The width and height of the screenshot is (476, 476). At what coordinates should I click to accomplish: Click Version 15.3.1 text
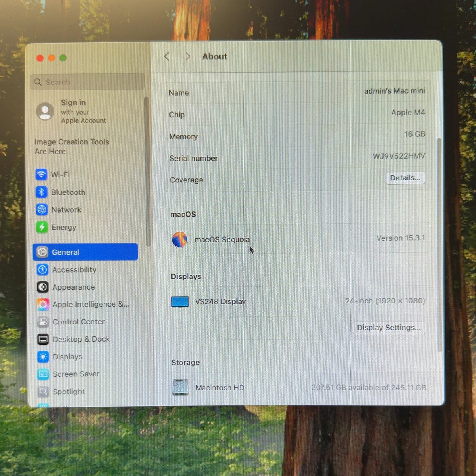point(400,238)
